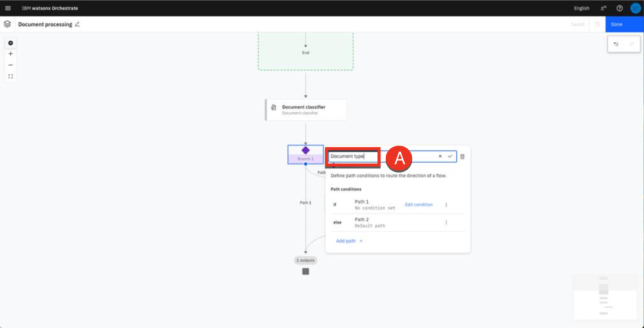644x328 pixels.
Task: Select the Document classifier node
Action: point(305,110)
